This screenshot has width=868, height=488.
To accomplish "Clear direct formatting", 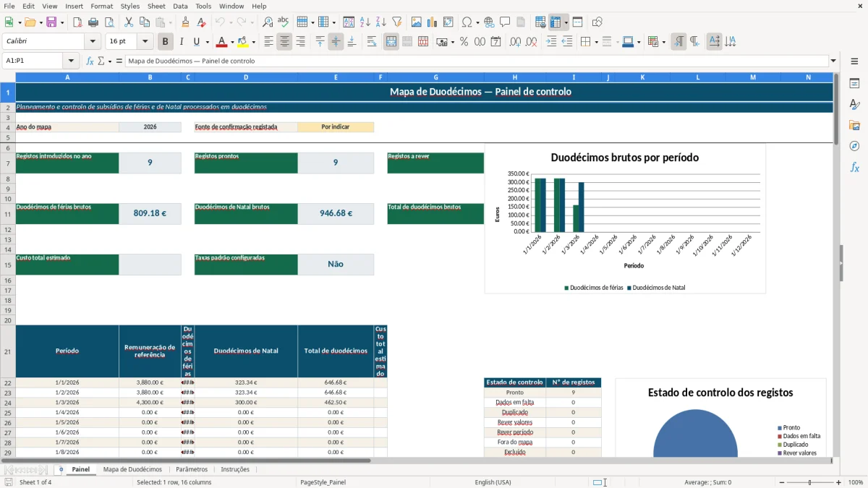I will [202, 22].
